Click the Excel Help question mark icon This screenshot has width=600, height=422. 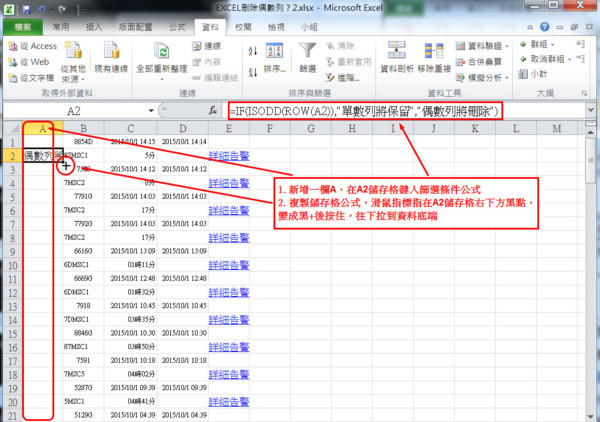click(x=545, y=27)
